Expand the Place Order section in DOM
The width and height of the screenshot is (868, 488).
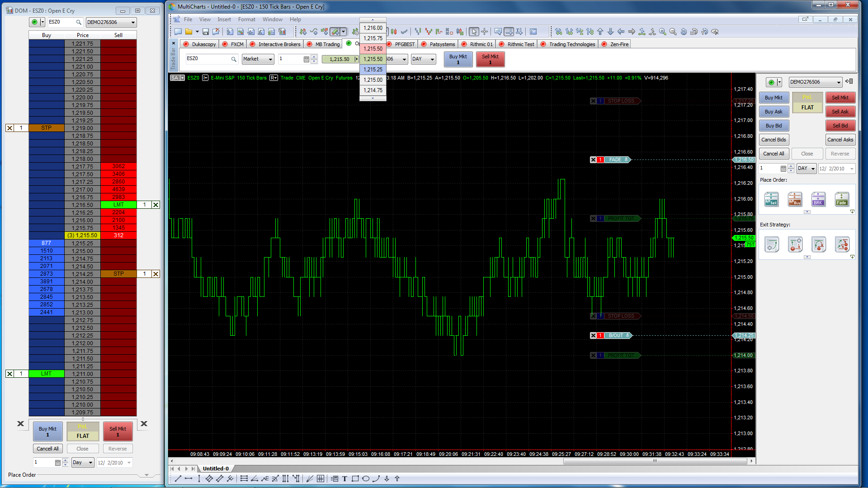(x=146, y=475)
